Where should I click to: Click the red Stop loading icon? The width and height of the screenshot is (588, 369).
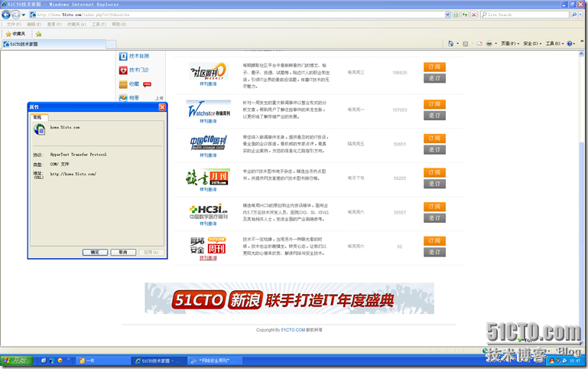[x=474, y=15]
